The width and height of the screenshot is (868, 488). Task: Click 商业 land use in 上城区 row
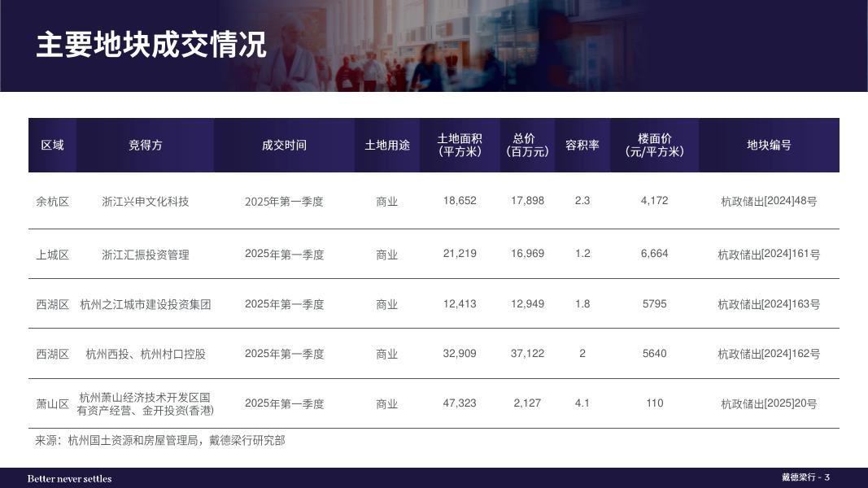[387, 255]
